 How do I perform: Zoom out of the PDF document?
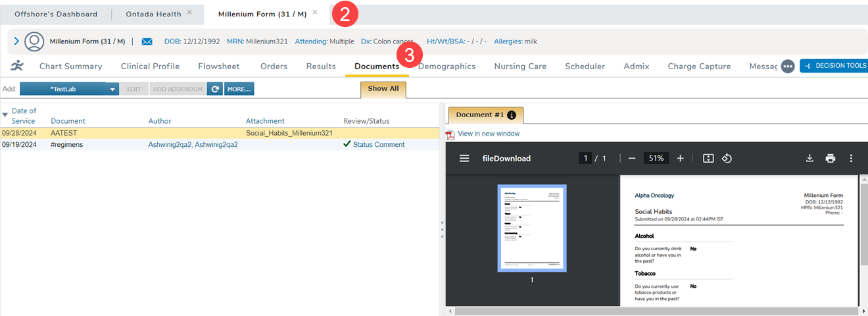tap(631, 159)
